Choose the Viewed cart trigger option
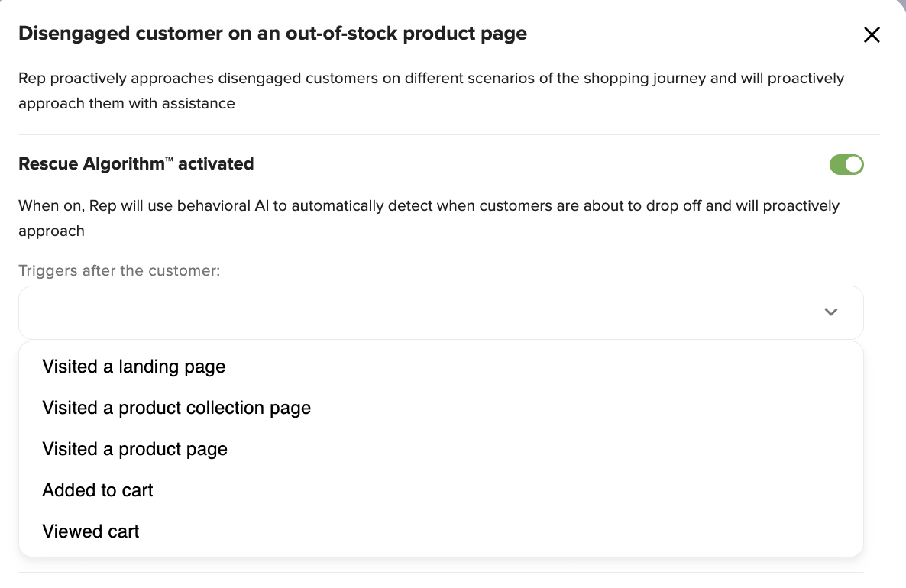906x588 pixels. pyautogui.click(x=441, y=531)
